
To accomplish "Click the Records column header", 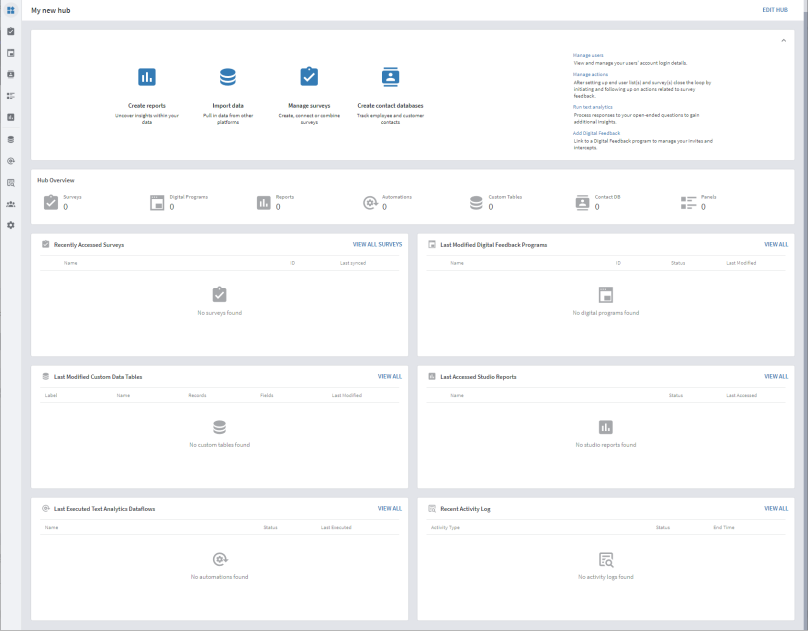I will click(197, 396).
